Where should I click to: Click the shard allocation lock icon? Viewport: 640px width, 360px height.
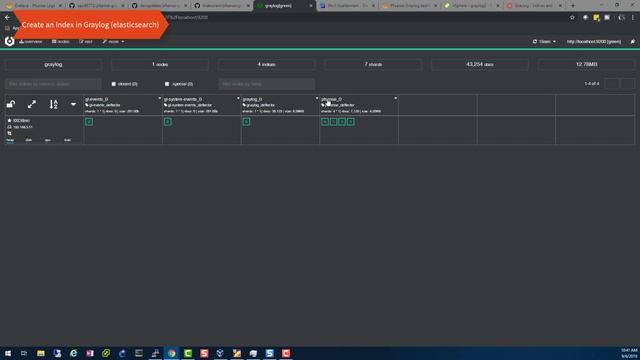coord(11,104)
